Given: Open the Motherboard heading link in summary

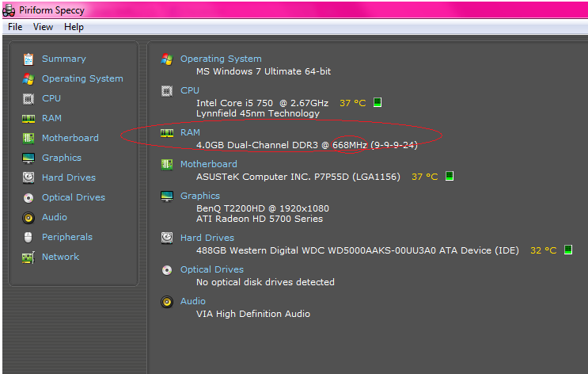Looking at the screenshot, I should point(208,164).
